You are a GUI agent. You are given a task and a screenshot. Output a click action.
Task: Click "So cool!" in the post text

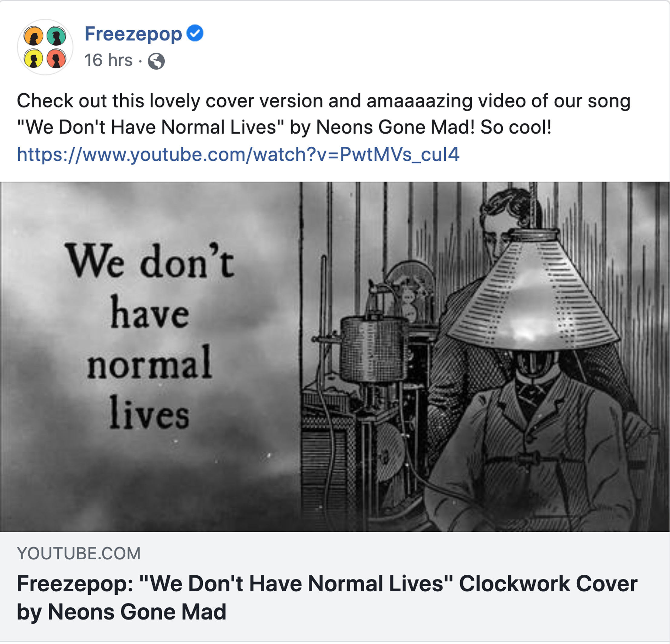tap(516, 127)
